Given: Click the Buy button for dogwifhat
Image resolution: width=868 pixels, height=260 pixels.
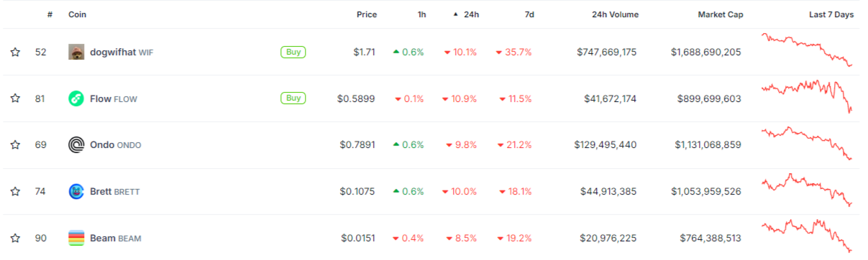Looking at the screenshot, I should [x=293, y=52].
